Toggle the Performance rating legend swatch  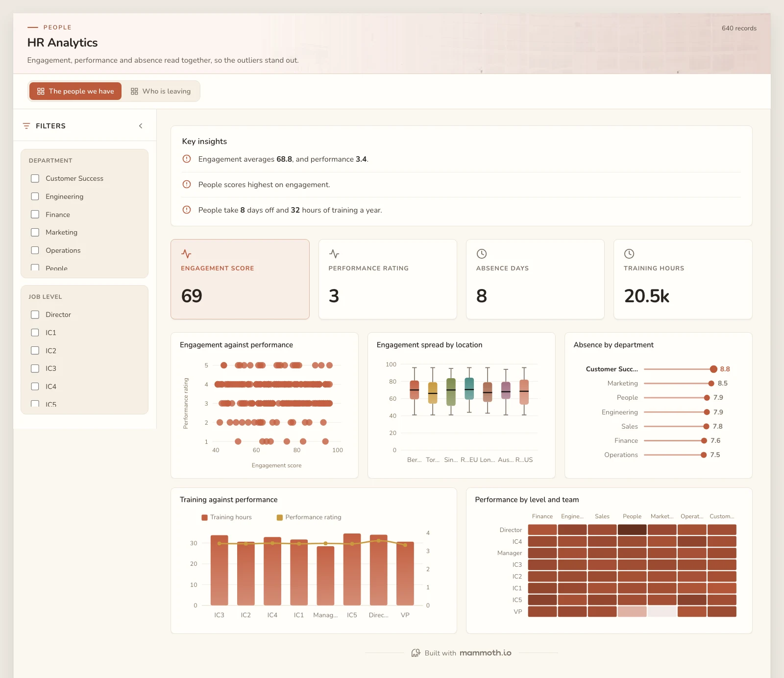(x=280, y=517)
